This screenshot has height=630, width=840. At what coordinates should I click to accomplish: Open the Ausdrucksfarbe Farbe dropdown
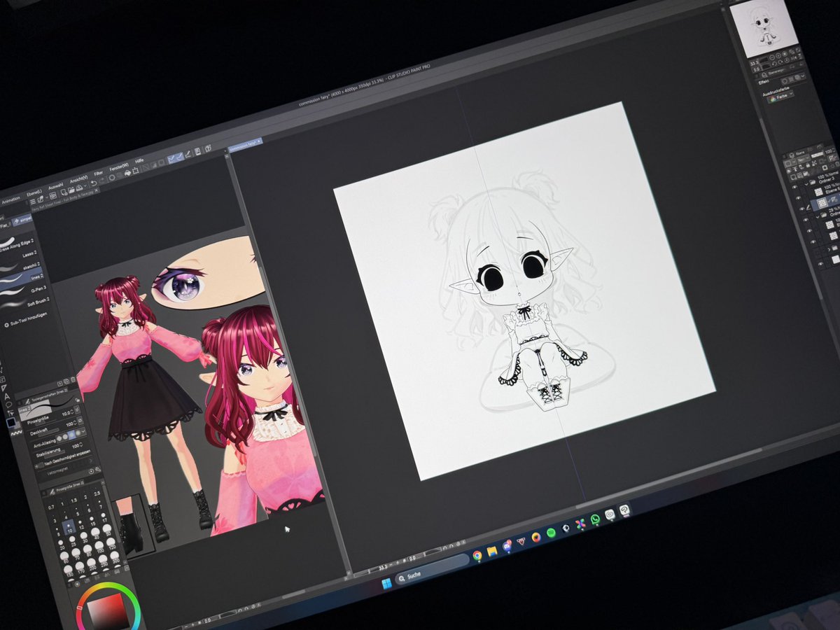(x=780, y=97)
